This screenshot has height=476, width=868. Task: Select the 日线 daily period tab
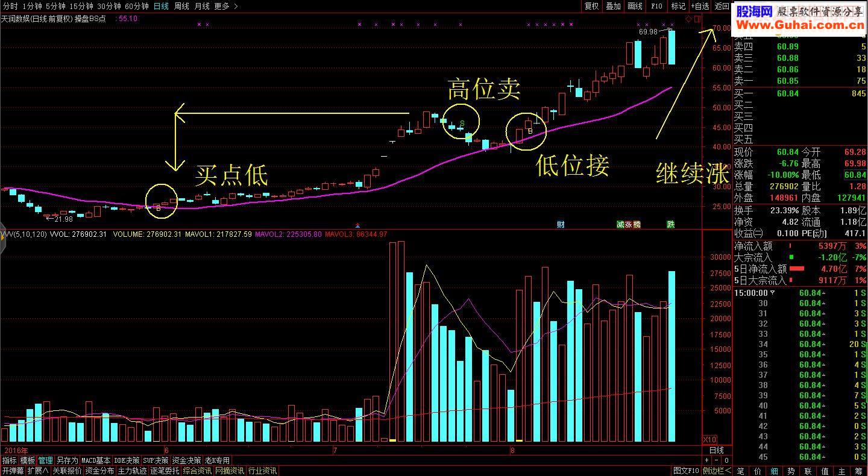pyautogui.click(x=161, y=6)
